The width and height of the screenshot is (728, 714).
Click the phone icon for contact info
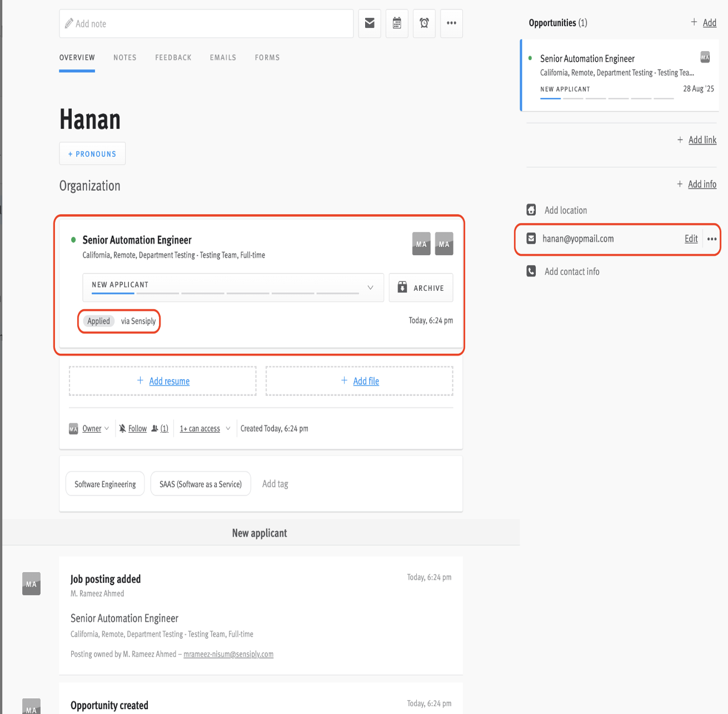[x=531, y=271]
